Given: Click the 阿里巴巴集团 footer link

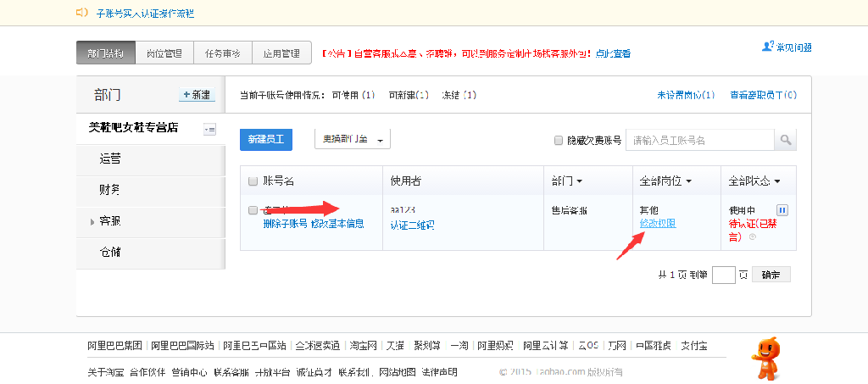Looking at the screenshot, I should [115, 346].
